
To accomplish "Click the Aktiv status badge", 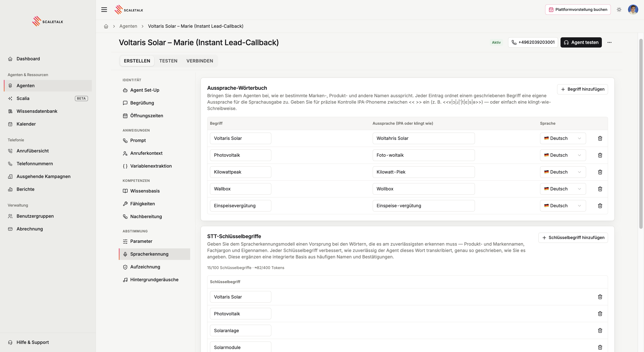I will pyautogui.click(x=496, y=43).
